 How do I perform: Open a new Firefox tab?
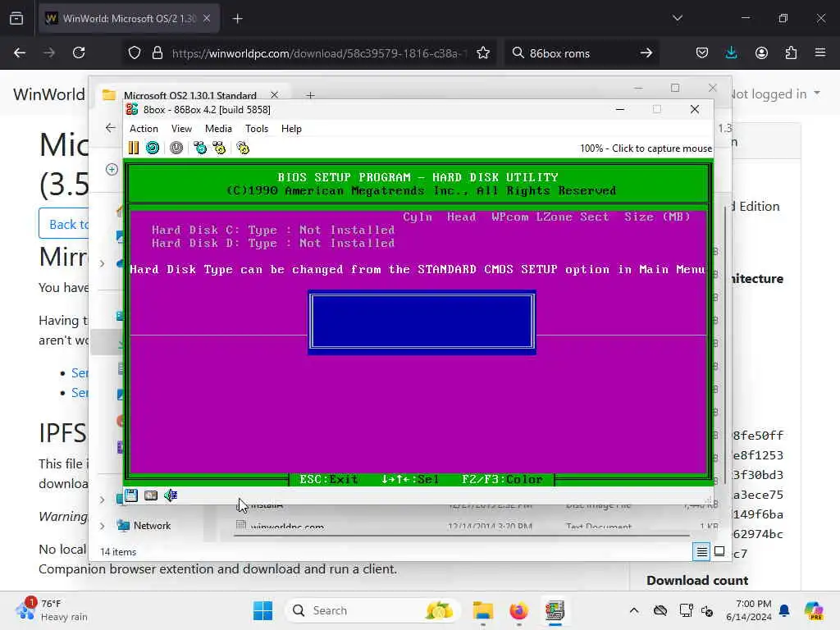(238, 19)
